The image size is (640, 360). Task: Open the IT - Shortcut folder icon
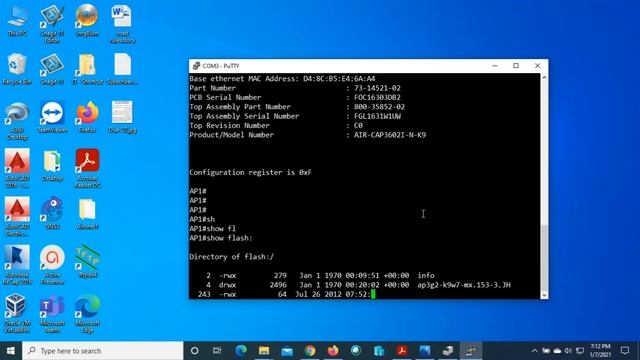[x=87, y=69]
